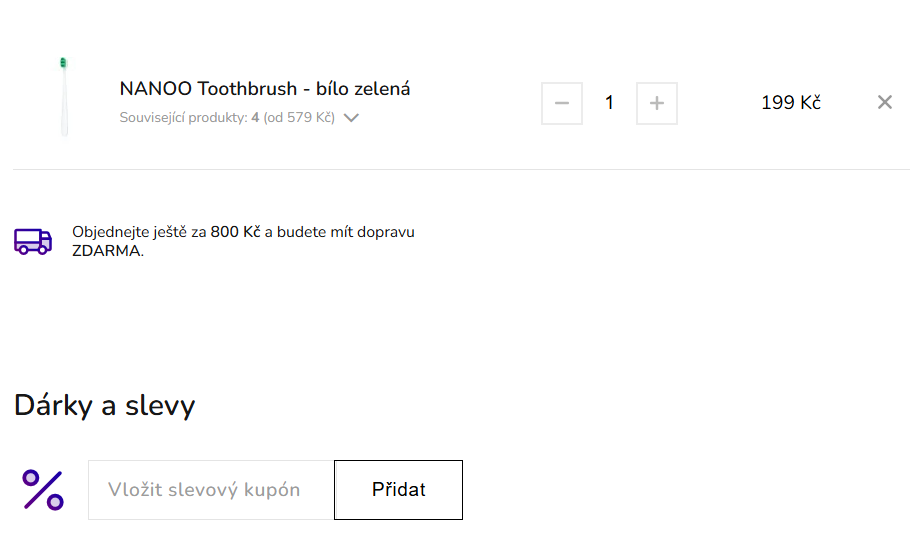
Task: Click the "Objednejte ještě za" shipping message
Action: (139, 232)
